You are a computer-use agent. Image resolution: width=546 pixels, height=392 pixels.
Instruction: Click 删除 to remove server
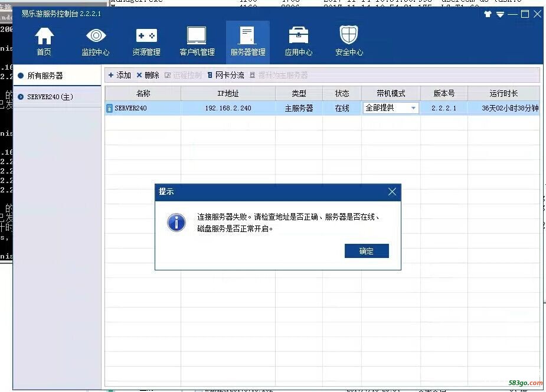148,75
